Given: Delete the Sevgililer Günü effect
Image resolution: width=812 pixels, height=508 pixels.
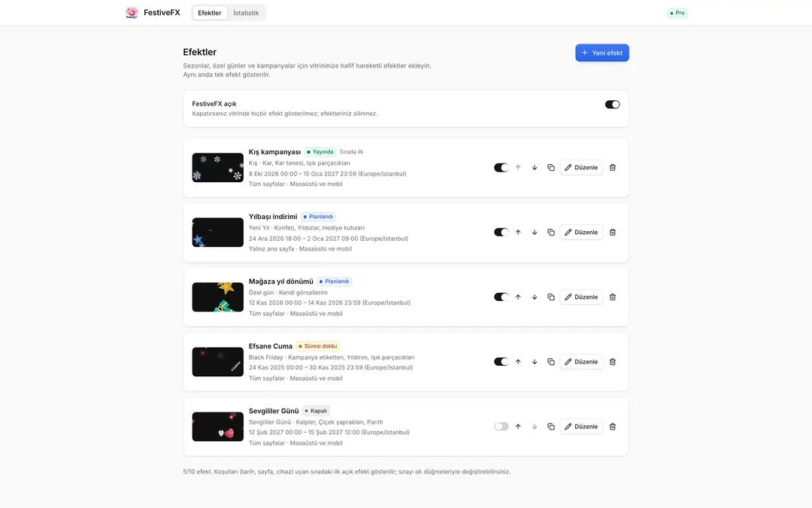Looking at the screenshot, I should pyautogui.click(x=613, y=427).
